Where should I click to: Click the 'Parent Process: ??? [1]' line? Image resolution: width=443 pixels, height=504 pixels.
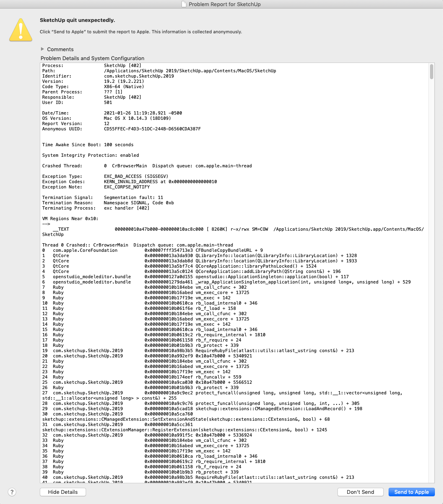tap(82, 92)
